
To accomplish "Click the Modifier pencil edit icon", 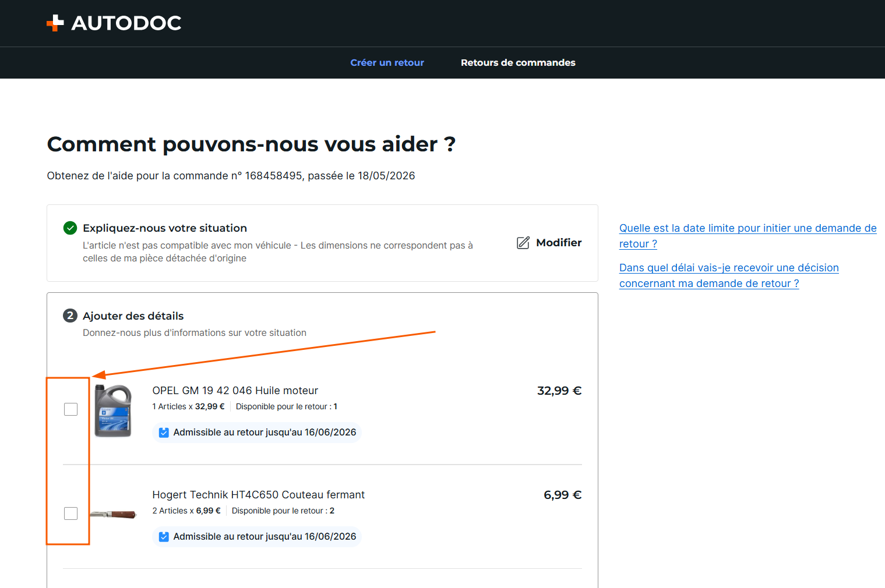I will click(x=523, y=243).
